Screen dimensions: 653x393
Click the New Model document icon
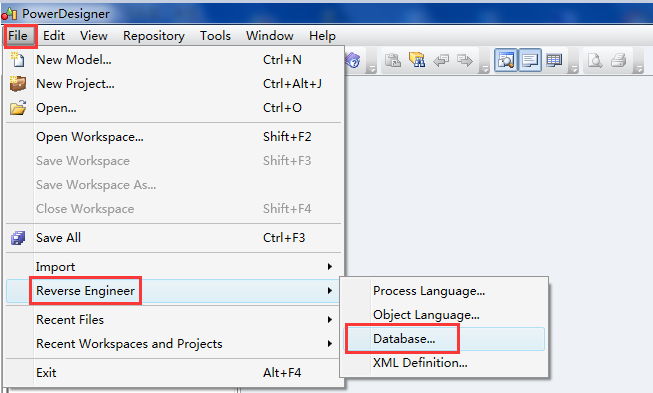coord(17,60)
